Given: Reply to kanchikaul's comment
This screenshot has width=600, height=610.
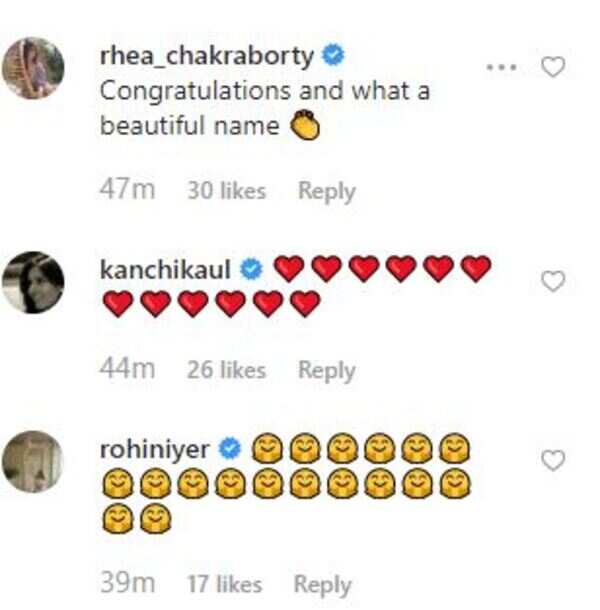Looking at the screenshot, I should [326, 370].
